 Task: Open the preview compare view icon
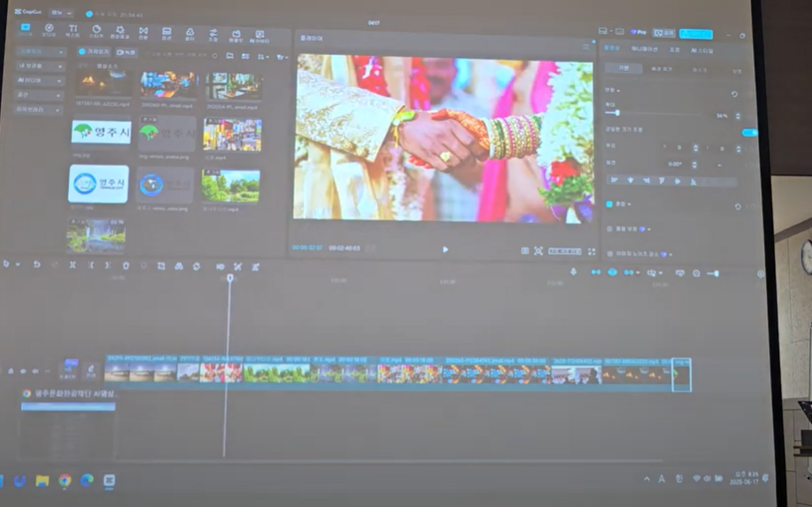(x=524, y=251)
